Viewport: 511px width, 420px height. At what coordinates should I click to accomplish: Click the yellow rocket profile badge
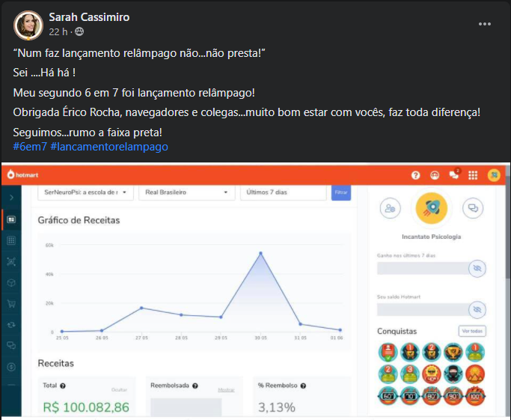pyautogui.click(x=432, y=208)
